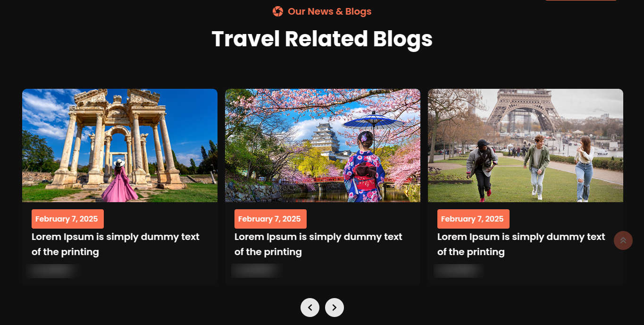
Task: Click the aperture icon beside Our News & Blogs
Action: tap(278, 11)
